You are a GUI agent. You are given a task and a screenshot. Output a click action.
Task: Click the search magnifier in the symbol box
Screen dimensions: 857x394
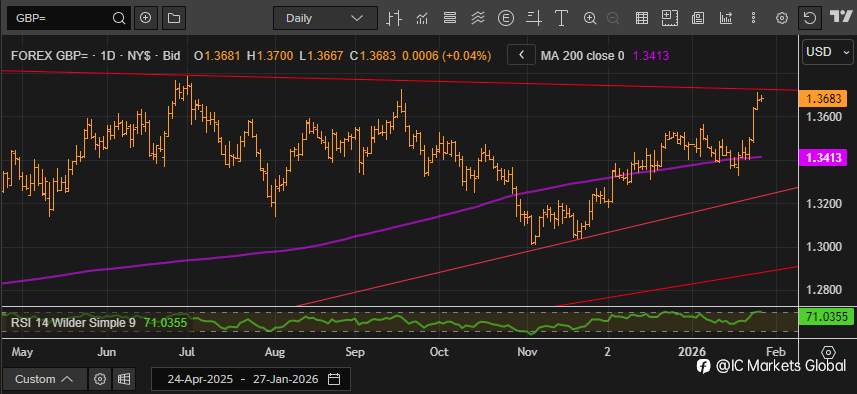coord(119,18)
